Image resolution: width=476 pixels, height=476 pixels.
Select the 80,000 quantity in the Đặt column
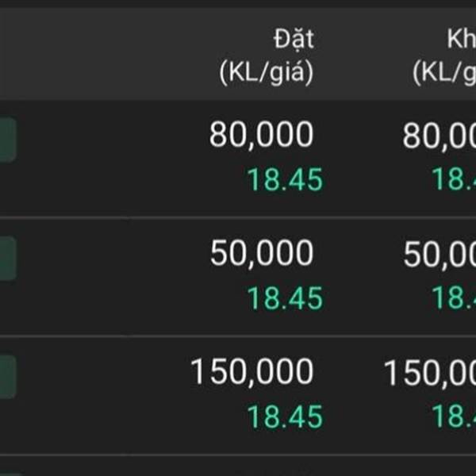pos(262,136)
